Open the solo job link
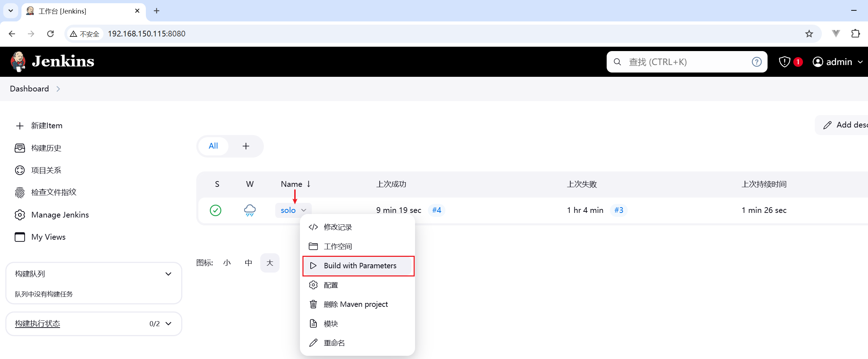Image resolution: width=868 pixels, height=359 pixels. 288,210
